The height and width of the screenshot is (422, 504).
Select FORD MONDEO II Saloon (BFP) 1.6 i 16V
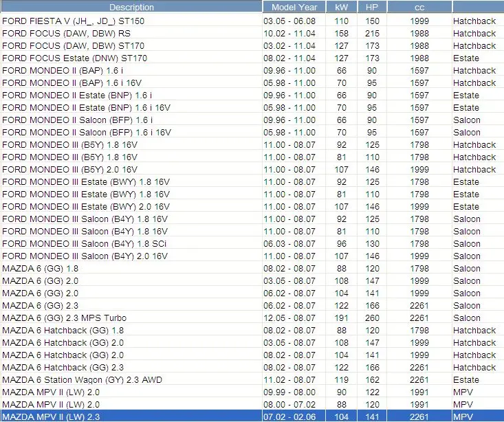pos(252,133)
